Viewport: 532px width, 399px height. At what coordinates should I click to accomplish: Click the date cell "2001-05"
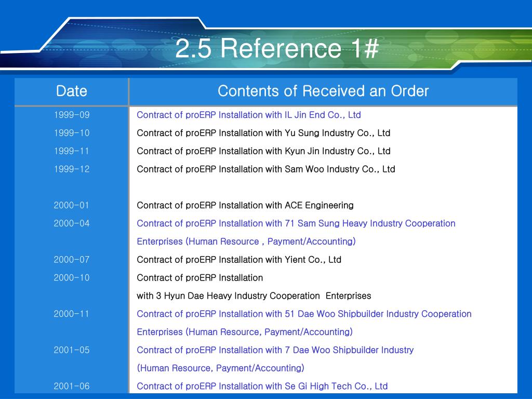[72, 350]
